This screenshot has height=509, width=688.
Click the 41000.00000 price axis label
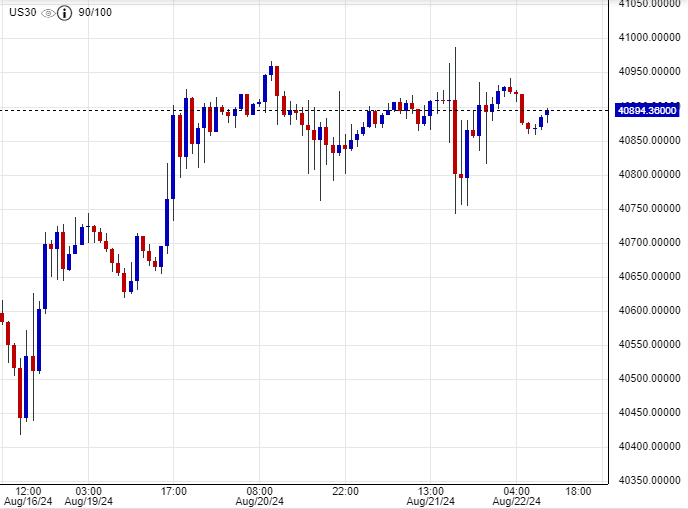pos(649,37)
